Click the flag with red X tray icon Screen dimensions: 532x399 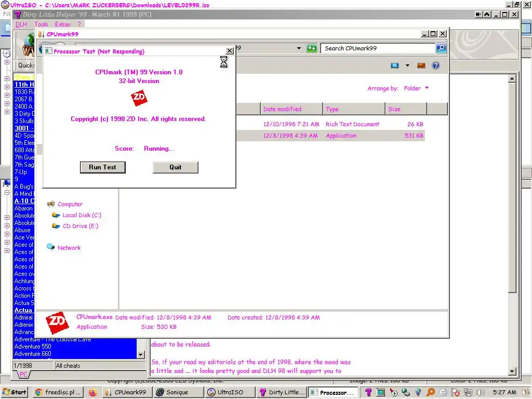pyautogui.click(x=456, y=393)
